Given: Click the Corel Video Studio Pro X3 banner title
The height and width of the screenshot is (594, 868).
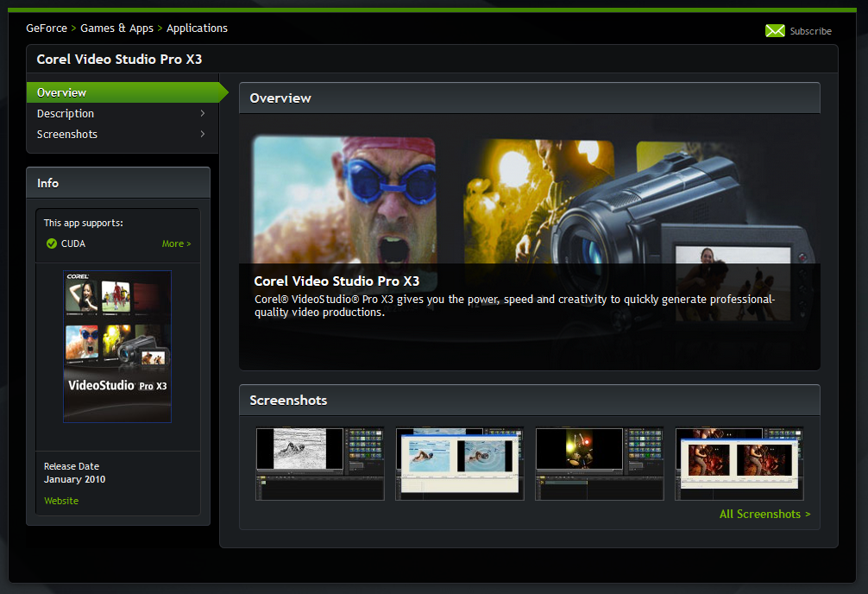Looking at the screenshot, I should point(337,281).
